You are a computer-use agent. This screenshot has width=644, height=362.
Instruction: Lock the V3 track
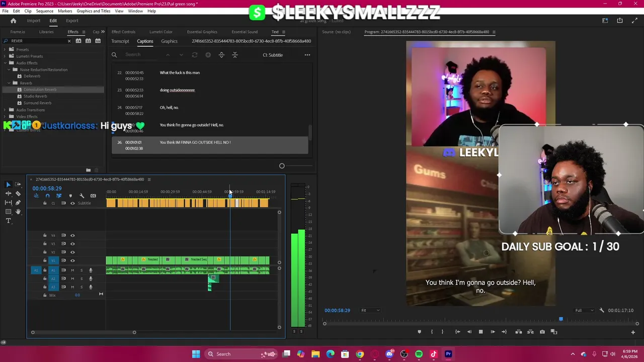45,244
